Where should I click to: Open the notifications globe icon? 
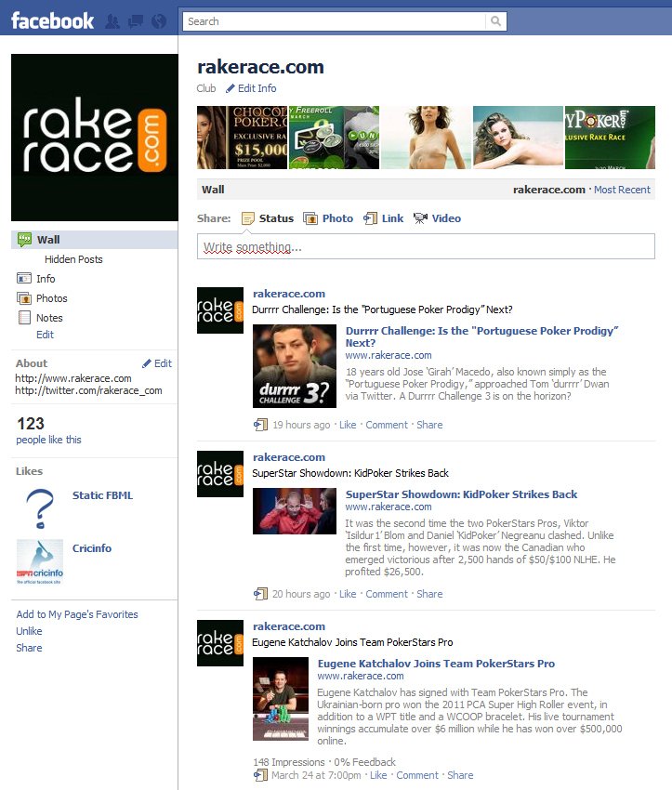pyautogui.click(x=159, y=21)
